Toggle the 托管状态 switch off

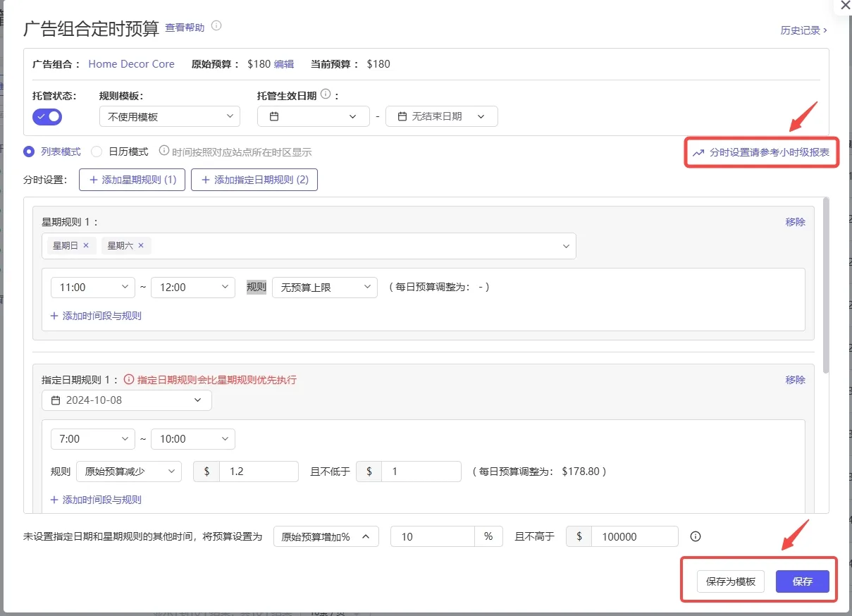pos(47,116)
